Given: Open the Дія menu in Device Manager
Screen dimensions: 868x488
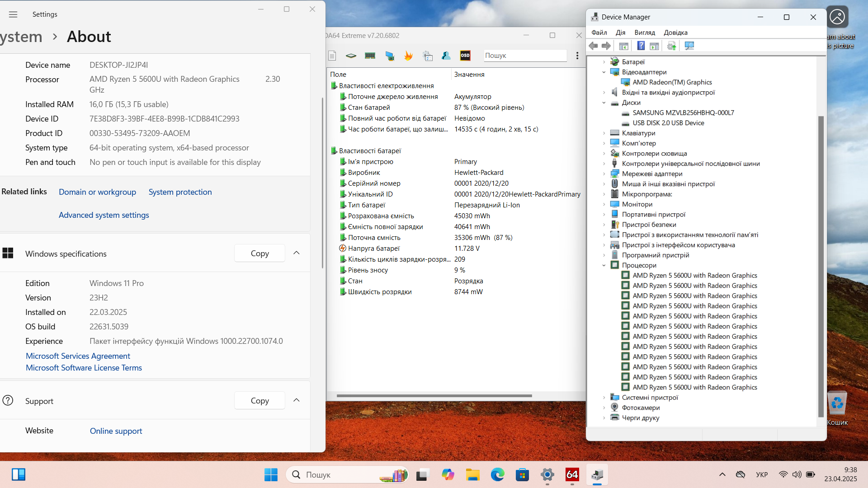Looking at the screenshot, I should (x=621, y=33).
